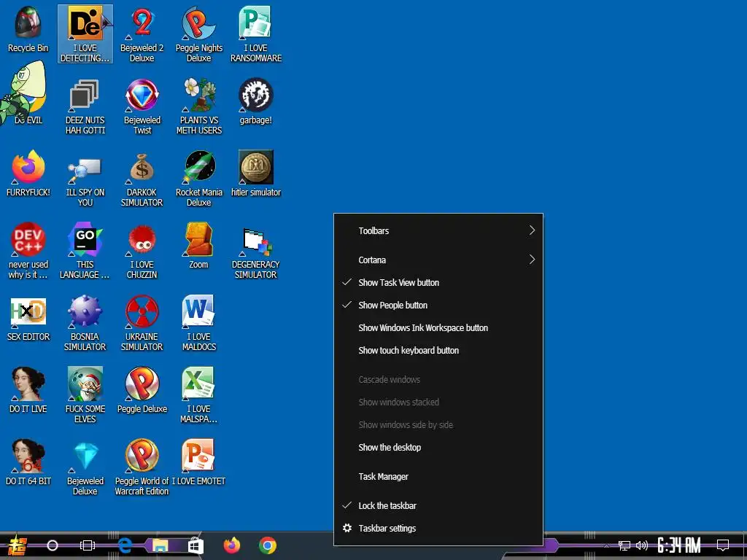Image resolution: width=747 pixels, height=560 pixels.
Task: Click Peggle World of Warcraft Edition icon
Action: point(142,467)
